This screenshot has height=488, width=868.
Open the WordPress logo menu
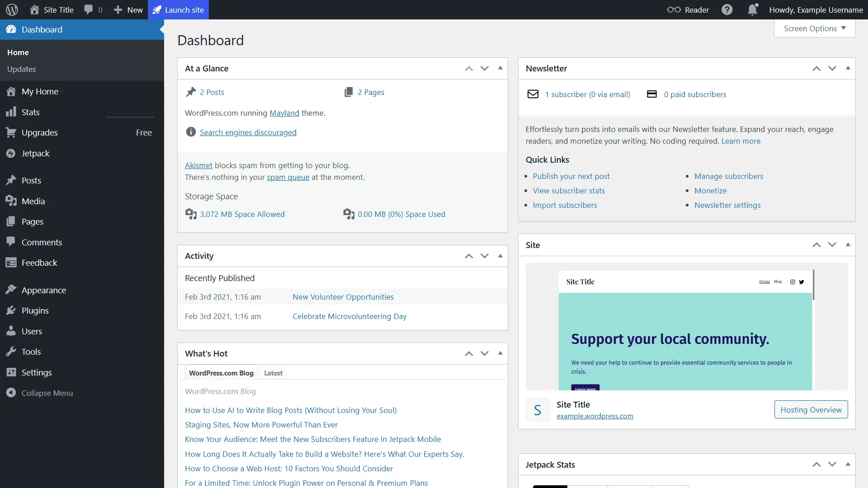(x=12, y=9)
